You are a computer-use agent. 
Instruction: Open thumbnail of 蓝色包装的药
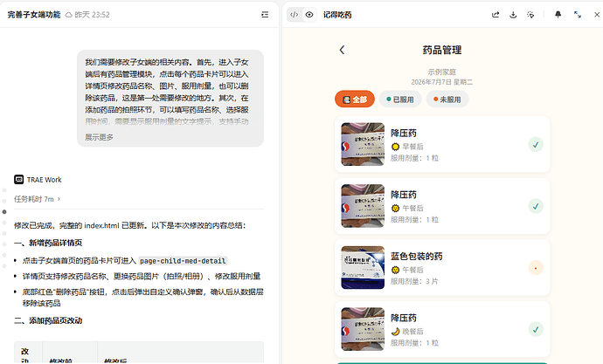point(363,268)
